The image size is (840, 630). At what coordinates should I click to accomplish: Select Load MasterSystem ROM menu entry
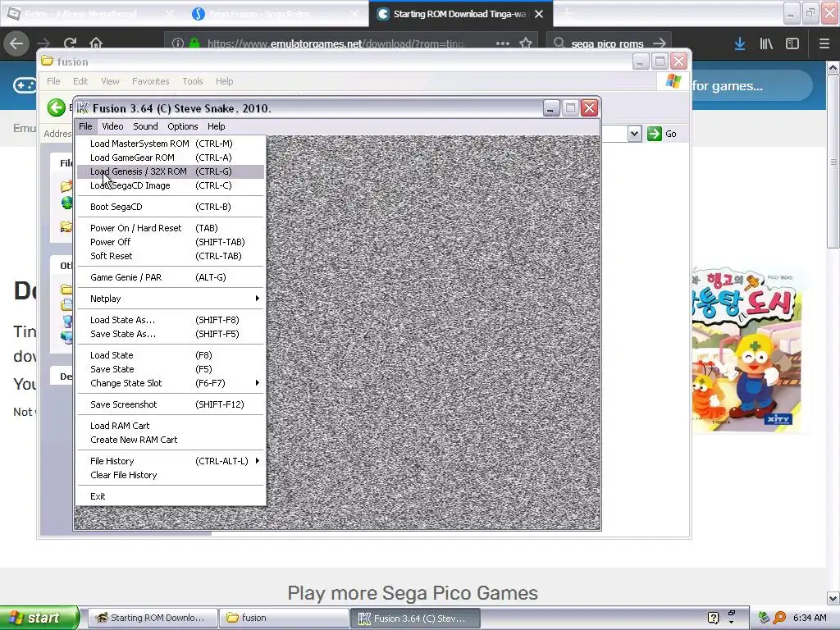click(x=171, y=144)
